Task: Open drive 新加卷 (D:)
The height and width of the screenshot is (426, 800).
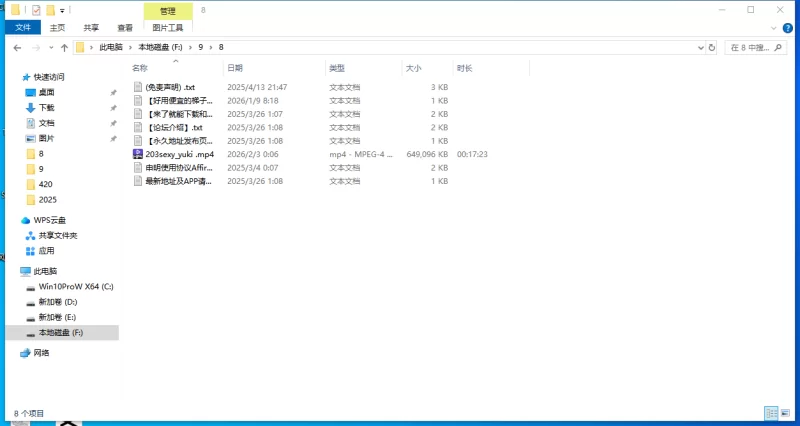Action: 58,302
